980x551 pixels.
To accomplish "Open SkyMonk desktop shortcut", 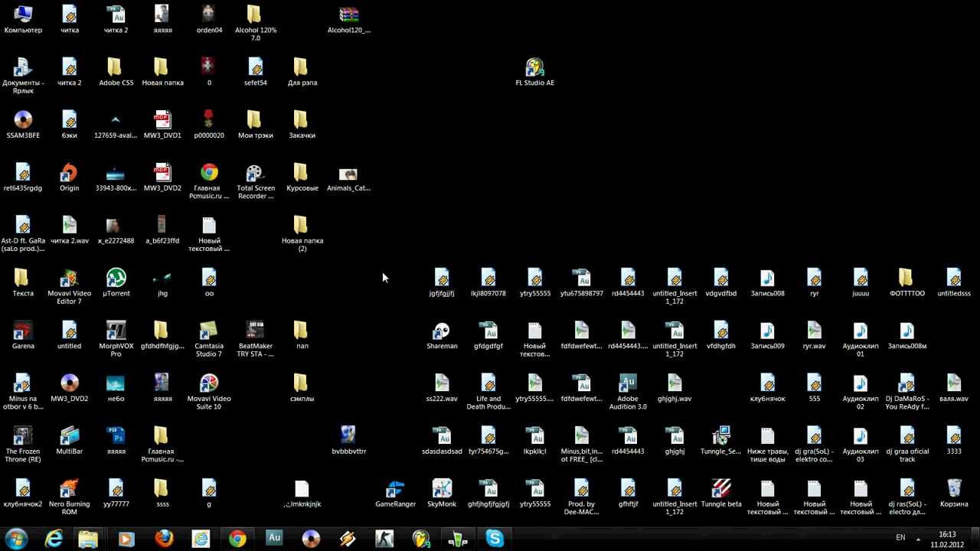I will tap(442, 494).
